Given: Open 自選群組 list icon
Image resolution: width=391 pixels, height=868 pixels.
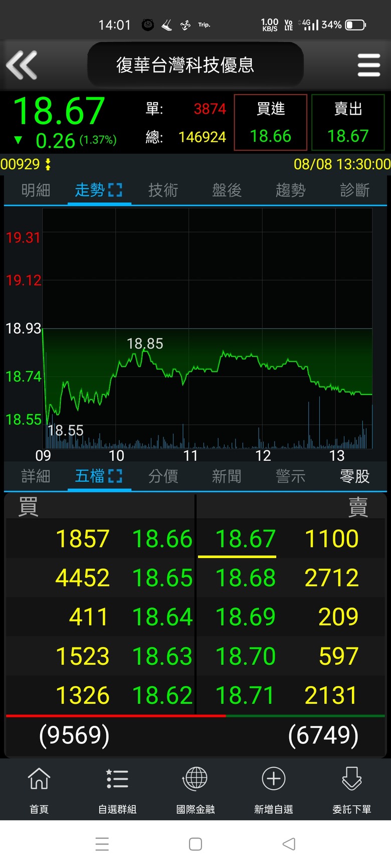Looking at the screenshot, I should coord(117,779).
